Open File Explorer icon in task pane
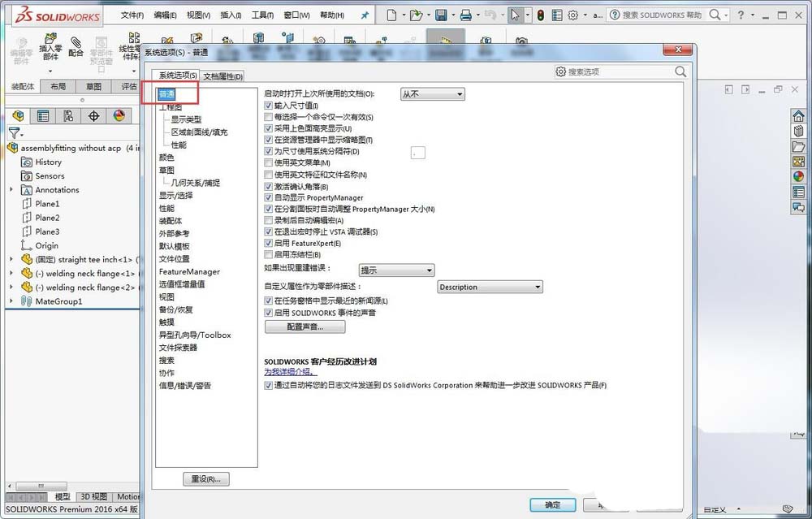 (798, 146)
